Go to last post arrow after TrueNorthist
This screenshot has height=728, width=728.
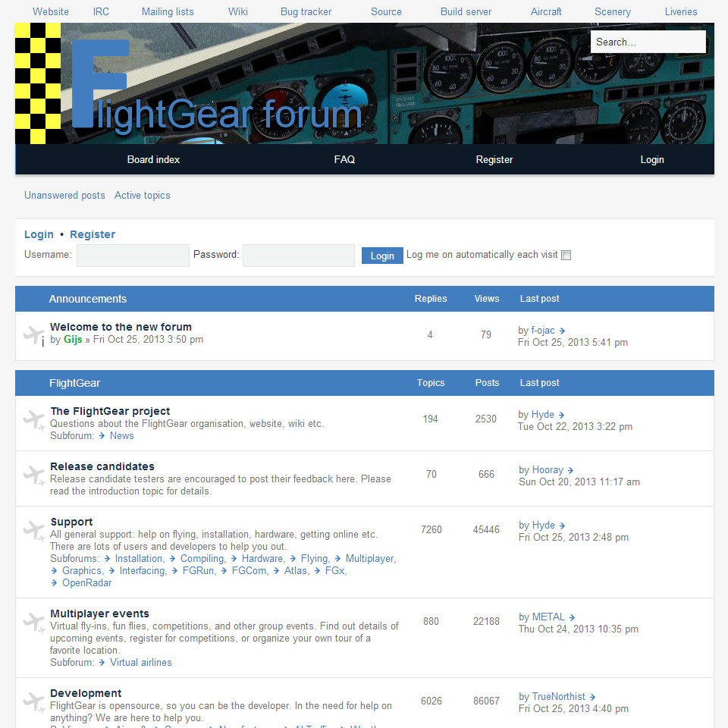tap(592, 698)
